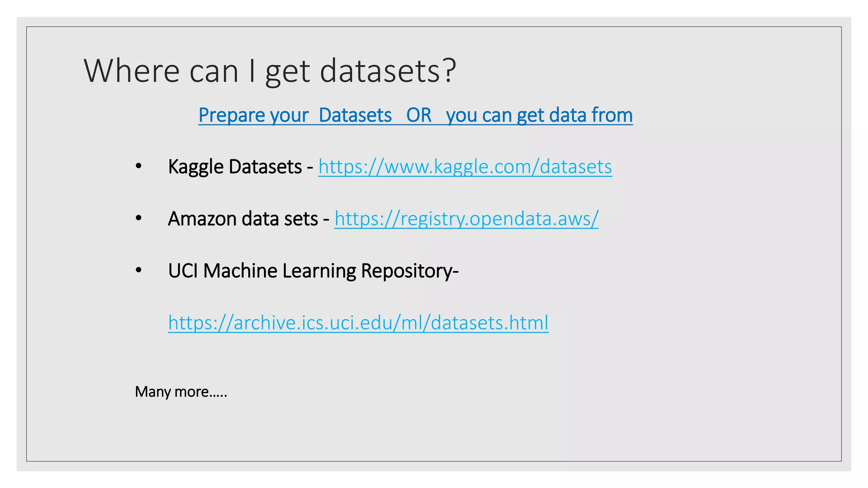The image size is (868, 488).
Task: Click the bullet point before Amazon data sets
Action: (x=138, y=219)
